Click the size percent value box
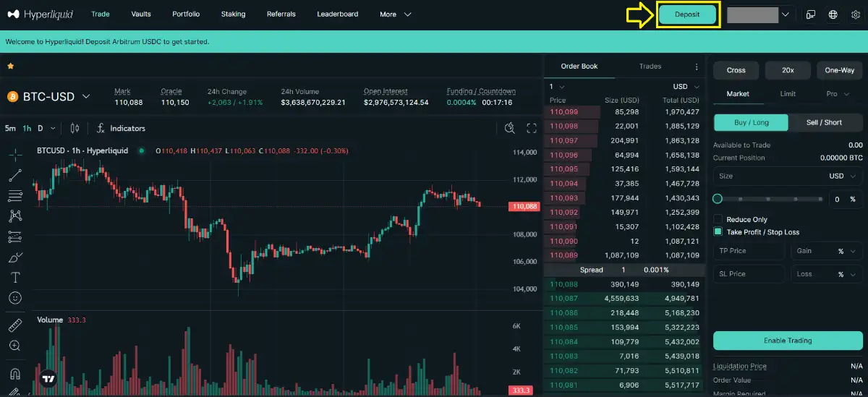Image resolution: width=868 pixels, height=397 pixels. [845, 199]
